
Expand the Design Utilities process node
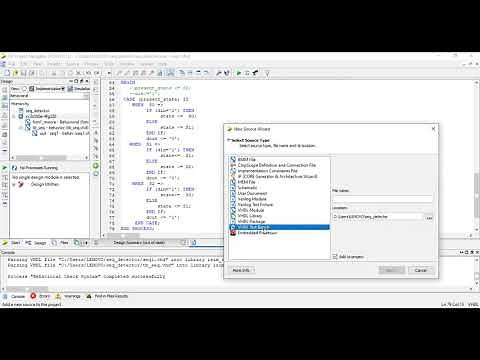pyautogui.click(x=14, y=184)
